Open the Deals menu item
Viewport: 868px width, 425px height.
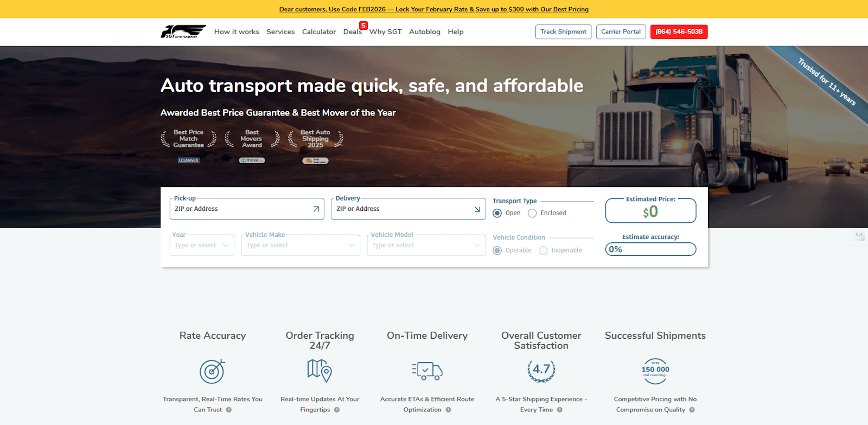pyautogui.click(x=353, y=32)
